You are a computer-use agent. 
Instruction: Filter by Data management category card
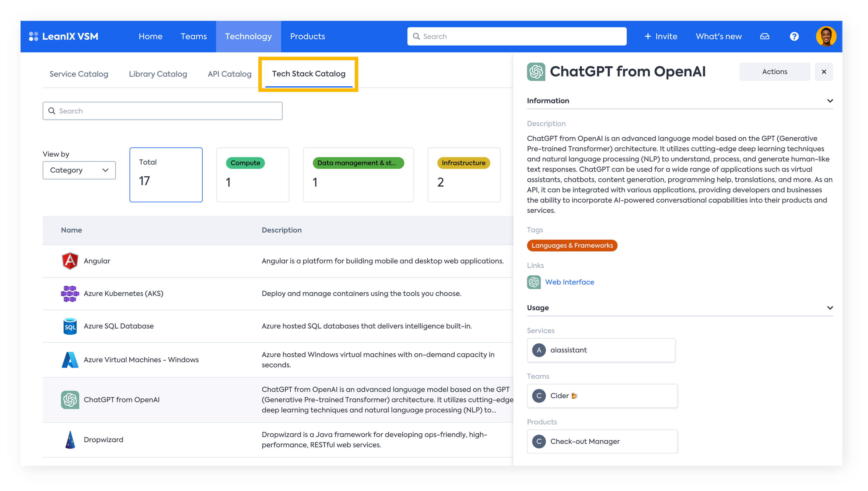358,175
